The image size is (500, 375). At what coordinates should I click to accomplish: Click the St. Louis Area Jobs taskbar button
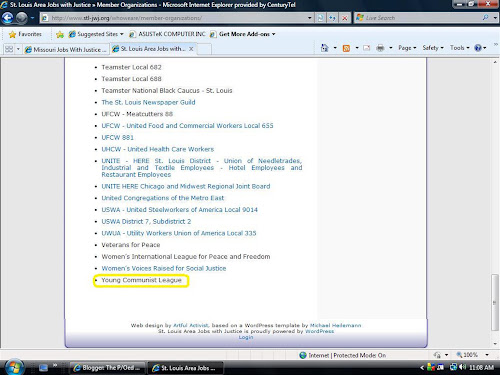click(185, 368)
